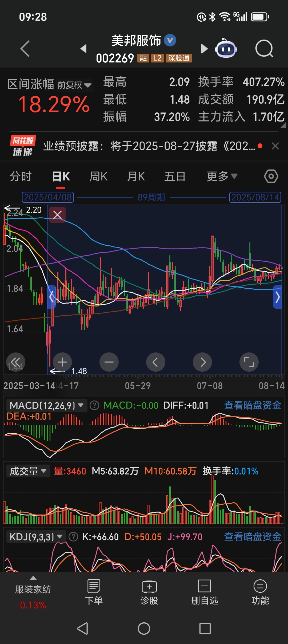This screenshot has width=288, height=644.
Task: Open the 成交量 indicator selector
Action: pyautogui.click(x=28, y=471)
